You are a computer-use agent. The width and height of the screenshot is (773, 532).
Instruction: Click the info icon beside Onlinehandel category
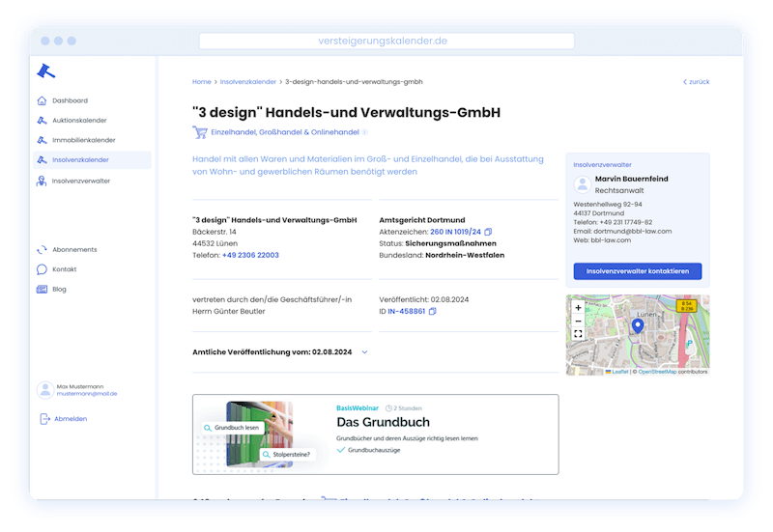364,132
